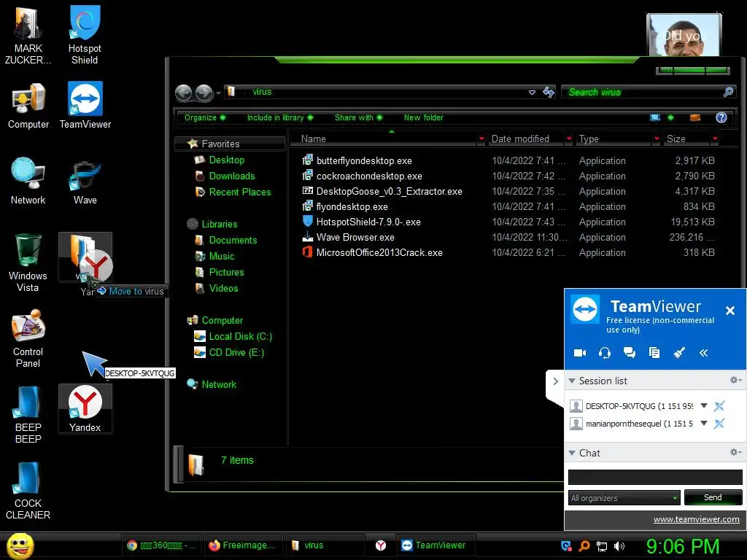Expand the TeamViewer side arrow tab
This screenshot has height=560, width=747.
[555, 381]
